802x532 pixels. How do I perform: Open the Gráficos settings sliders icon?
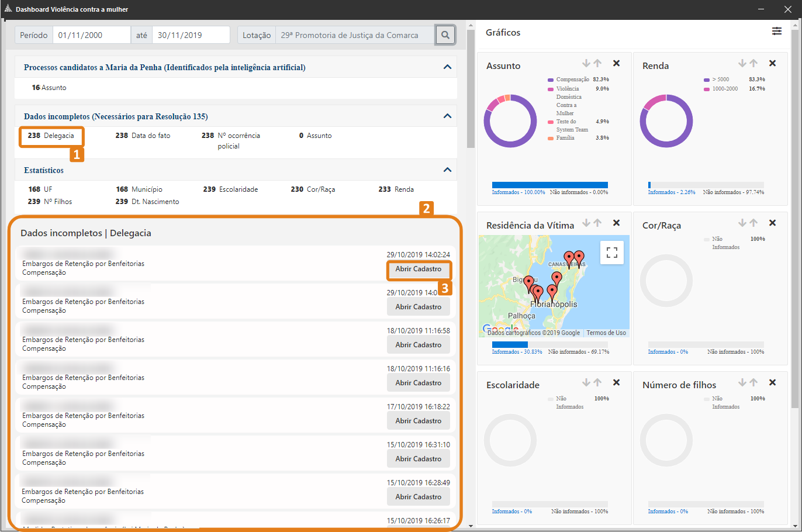[777, 31]
